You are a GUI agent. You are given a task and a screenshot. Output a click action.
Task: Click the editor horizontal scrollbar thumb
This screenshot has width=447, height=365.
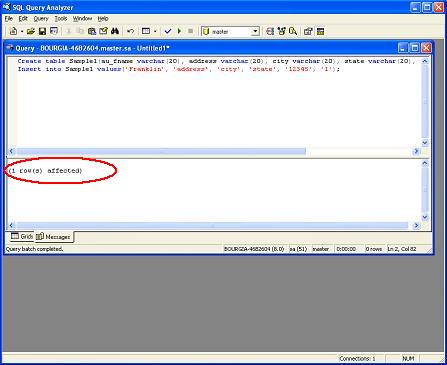pyautogui.click(x=161, y=151)
